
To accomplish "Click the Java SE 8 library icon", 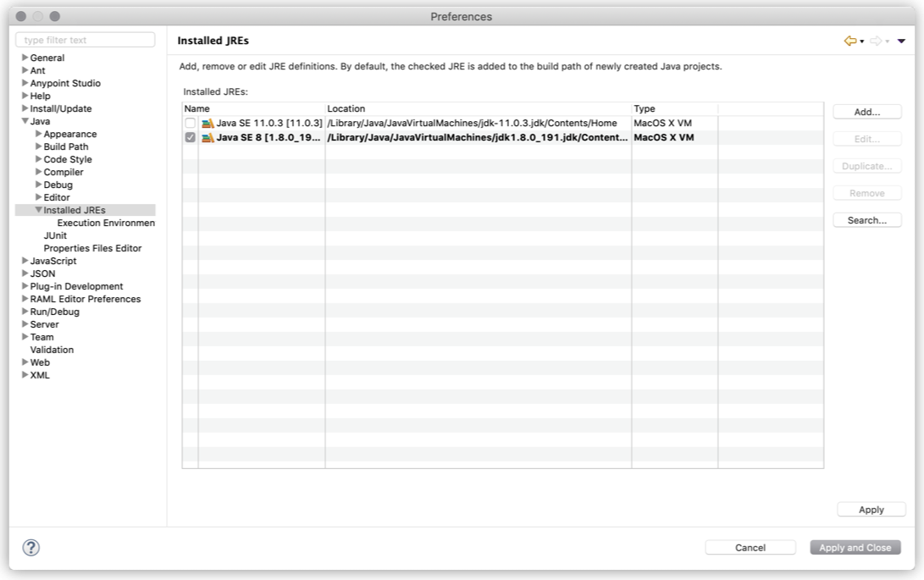I will coord(207,138).
